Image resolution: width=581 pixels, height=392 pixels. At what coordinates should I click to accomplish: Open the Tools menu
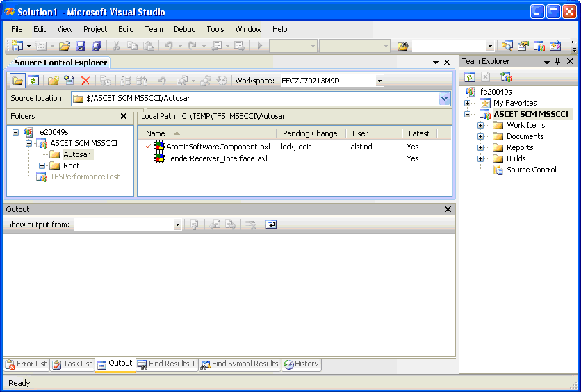pos(215,29)
